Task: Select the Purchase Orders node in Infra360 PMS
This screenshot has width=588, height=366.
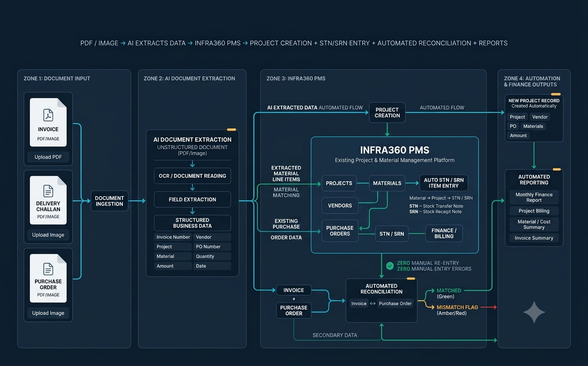Action: 340,231
